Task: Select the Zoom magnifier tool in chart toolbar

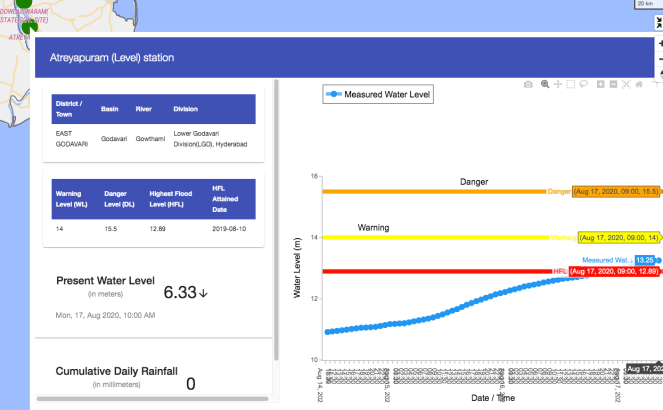Action: pyautogui.click(x=544, y=85)
